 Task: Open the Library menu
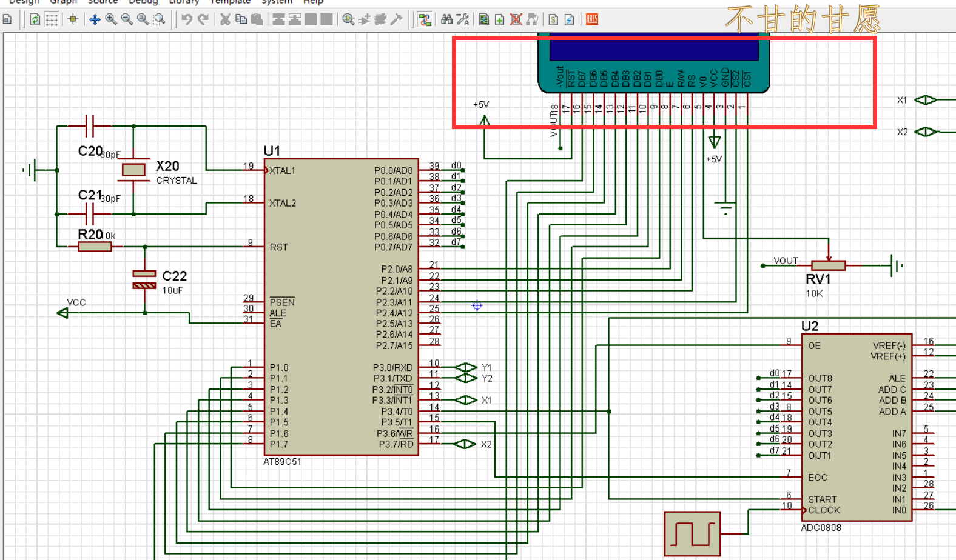(184, 2)
